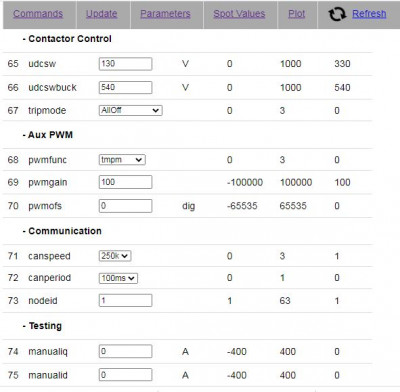Go to the Parameters tab

pos(165,14)
